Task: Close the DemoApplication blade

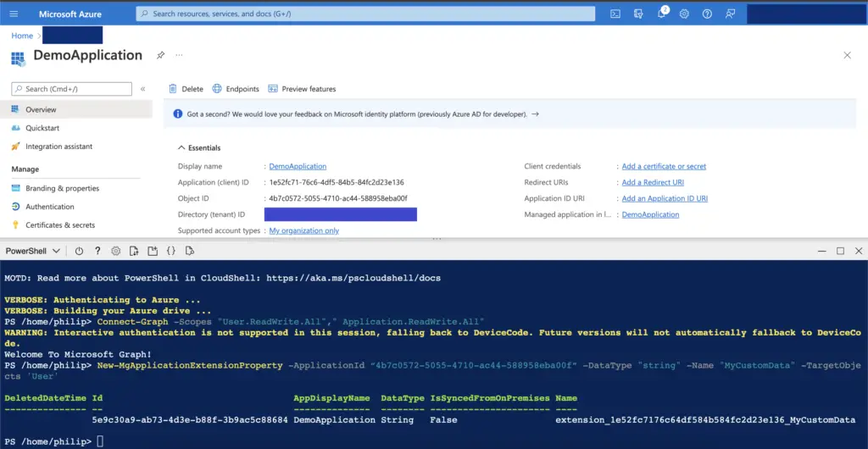Action: pyautogui.click(x=847, y=55)
